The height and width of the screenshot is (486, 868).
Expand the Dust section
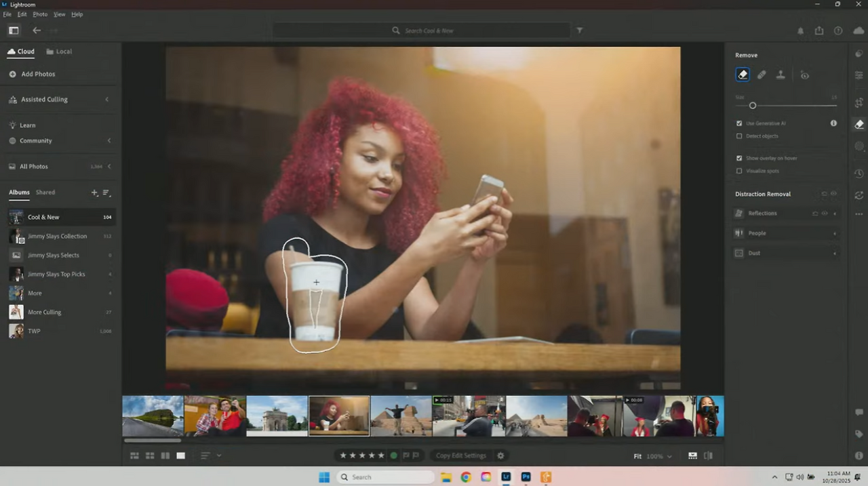click(835, 253)
